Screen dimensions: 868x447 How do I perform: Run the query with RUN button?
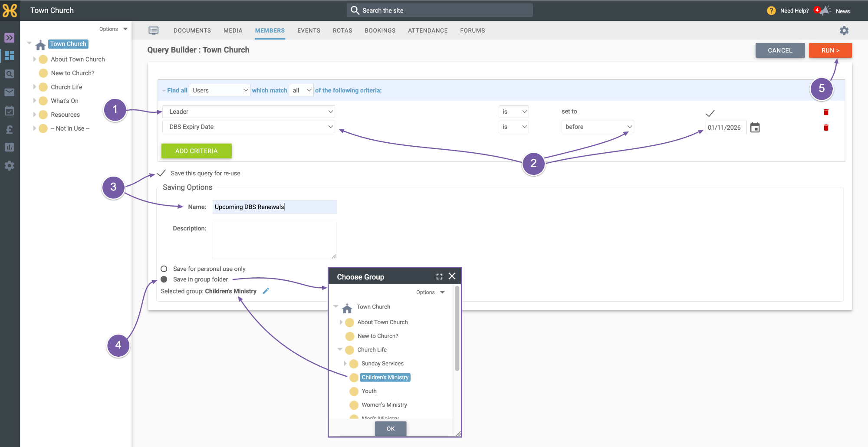(830, 50)
